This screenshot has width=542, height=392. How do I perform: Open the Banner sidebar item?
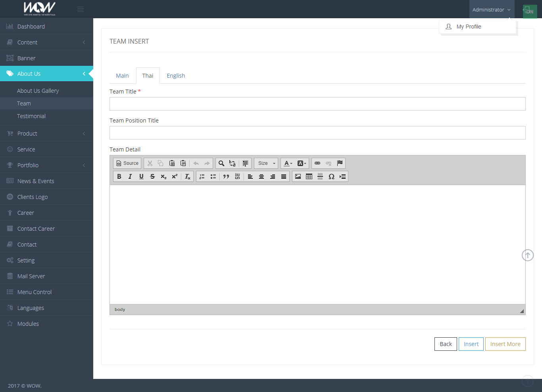coord(46,58)
